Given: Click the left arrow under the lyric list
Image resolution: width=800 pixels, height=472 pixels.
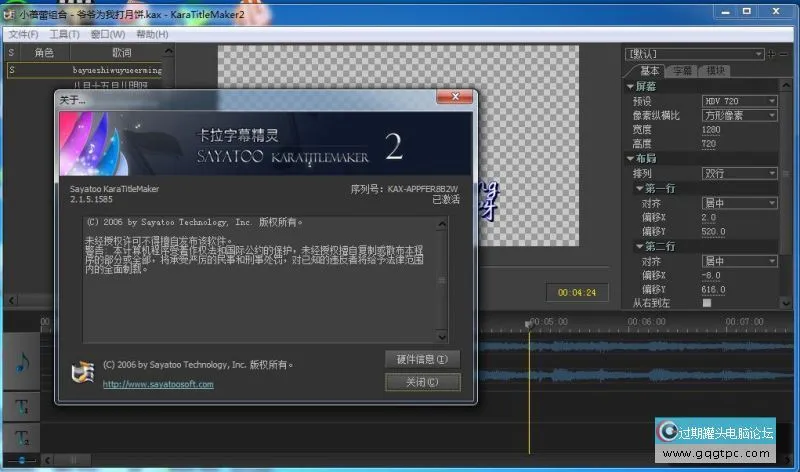Looking at the screenshot, I should point(12,300).
